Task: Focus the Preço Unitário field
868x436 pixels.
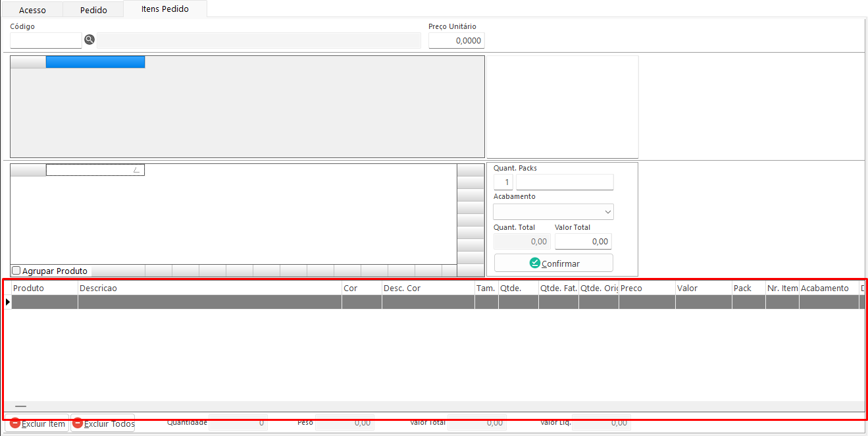Action: [x=456, y=41]
